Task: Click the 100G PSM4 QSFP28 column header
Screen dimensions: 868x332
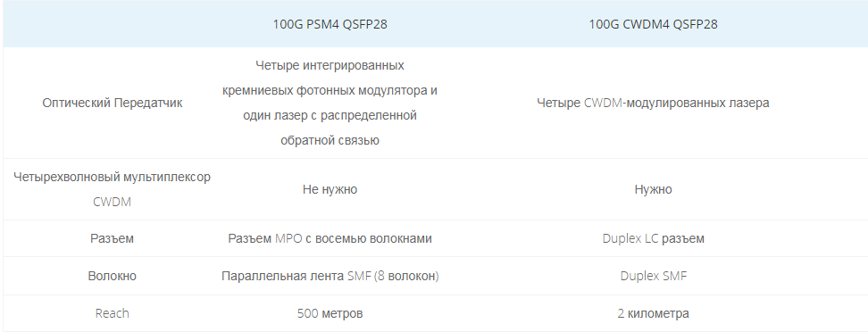Action: (x=330, y=24)
